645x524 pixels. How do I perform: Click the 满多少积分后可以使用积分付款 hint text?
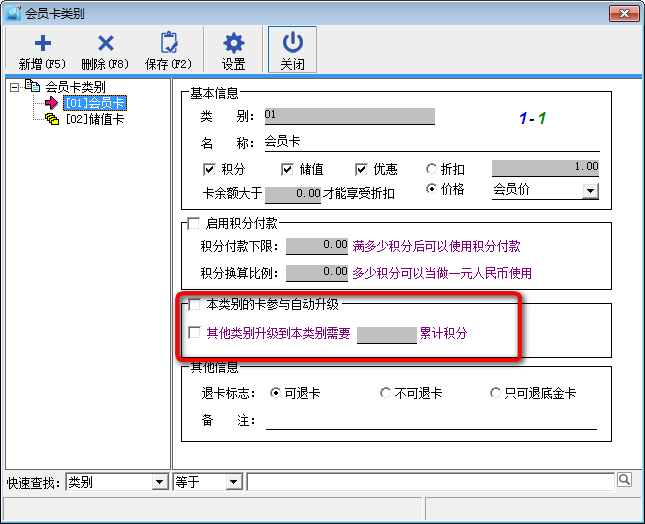pyautogui.click(x=436, y=246)
